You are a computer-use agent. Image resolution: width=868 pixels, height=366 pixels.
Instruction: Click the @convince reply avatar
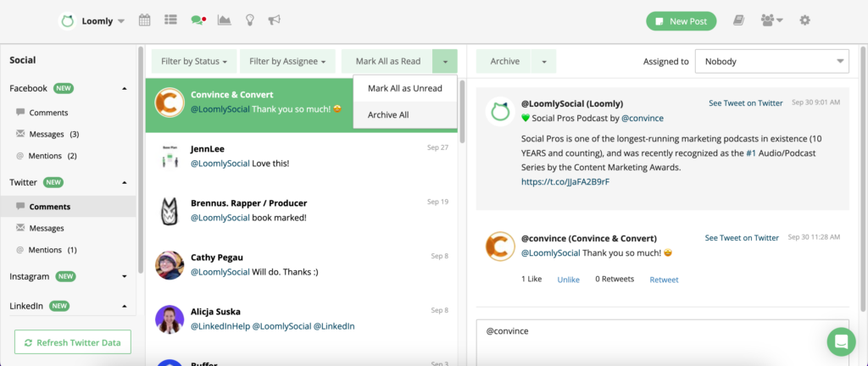coord(500,247)
